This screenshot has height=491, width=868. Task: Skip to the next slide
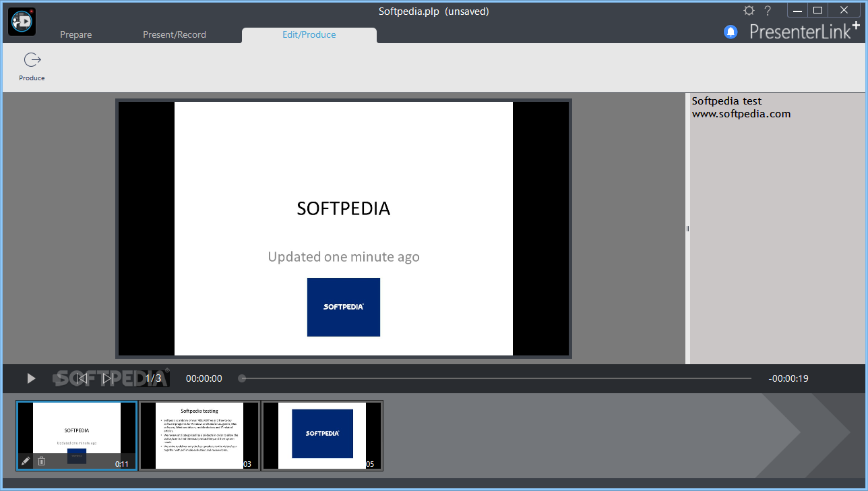(x=108, y=378)
